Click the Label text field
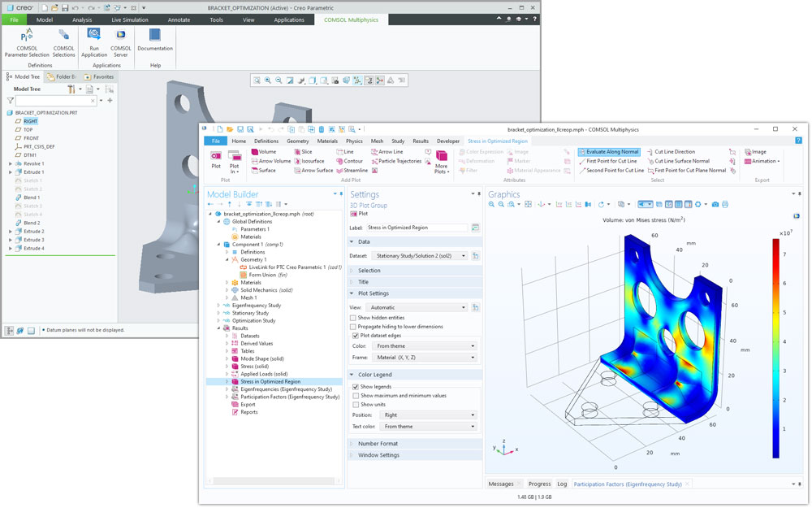 [417, 228]
